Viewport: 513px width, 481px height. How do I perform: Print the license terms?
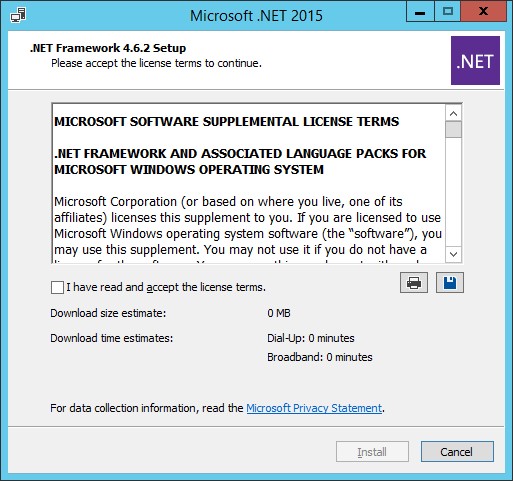(414, 283)
